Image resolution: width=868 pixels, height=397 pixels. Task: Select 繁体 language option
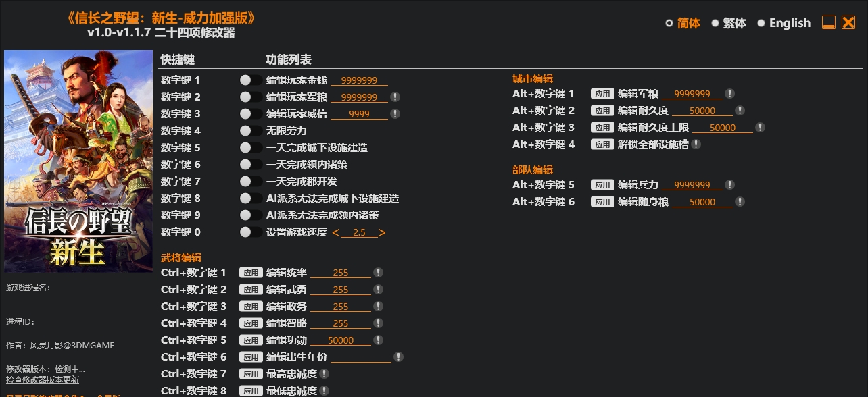(x=729, y=23)
